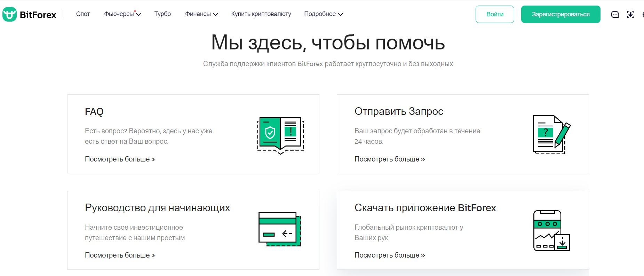Screen dimensions: 644x276
Task: Open Посмотреть больше under Отправить Запрос
Action: (x=390, y=159)
